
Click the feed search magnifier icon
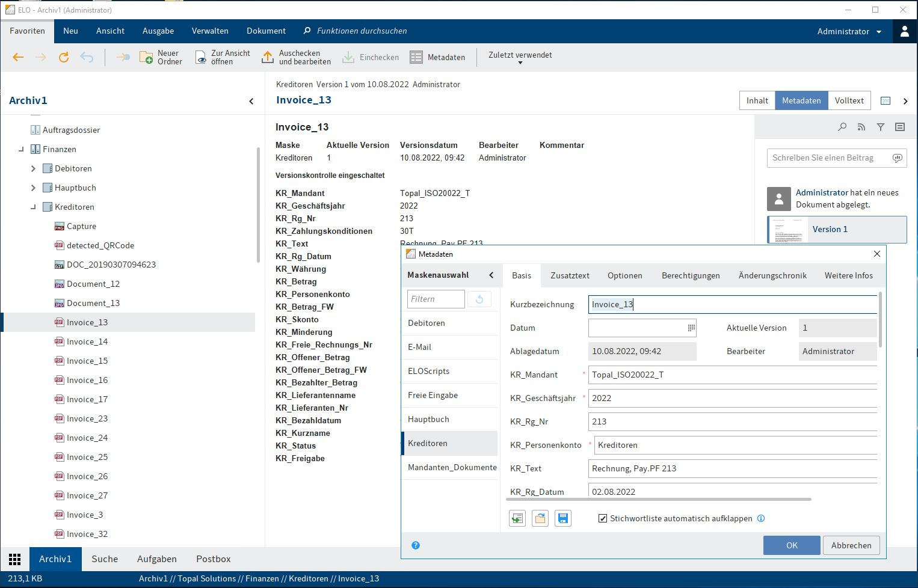click(x=842, y=127)
